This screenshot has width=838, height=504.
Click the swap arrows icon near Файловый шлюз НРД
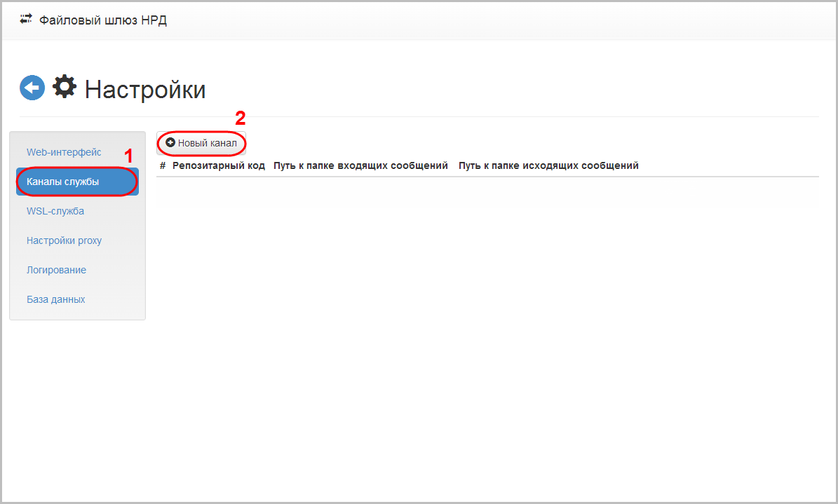26,19
